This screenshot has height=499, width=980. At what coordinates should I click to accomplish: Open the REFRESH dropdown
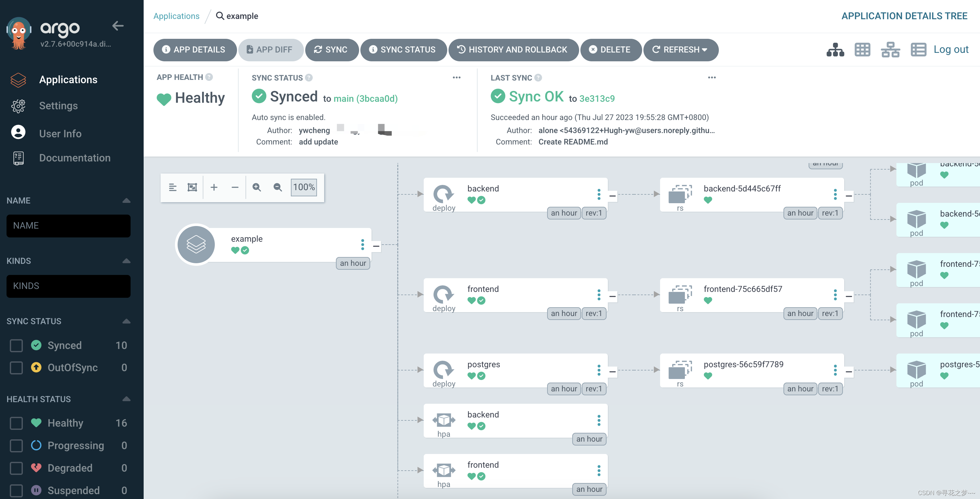pos(680,50)
